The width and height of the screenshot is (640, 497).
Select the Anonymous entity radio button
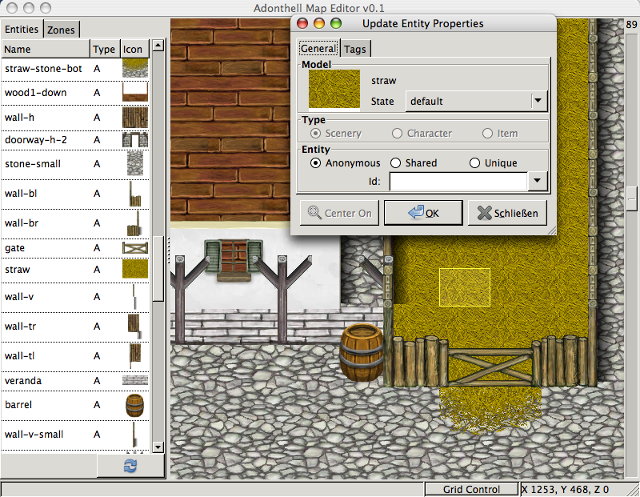tap(316, 163)
